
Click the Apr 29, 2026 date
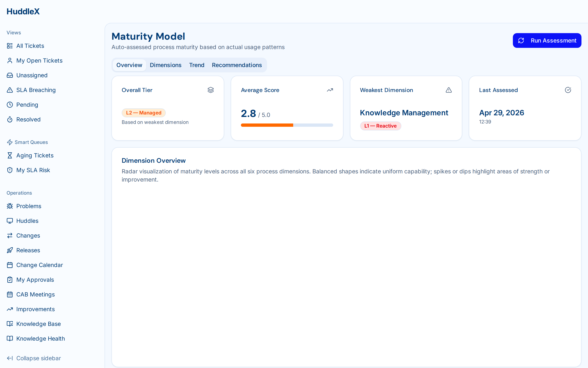pos(501,113)
